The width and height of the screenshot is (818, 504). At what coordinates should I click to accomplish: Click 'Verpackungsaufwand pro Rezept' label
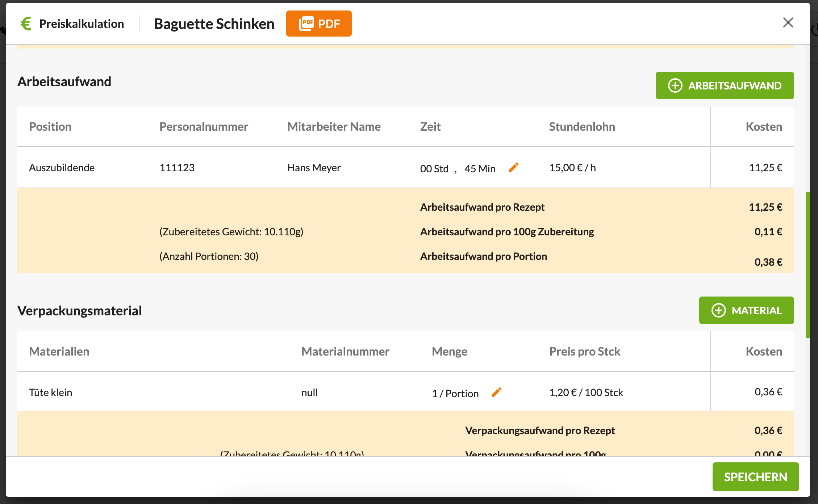[x=540, y=430]
